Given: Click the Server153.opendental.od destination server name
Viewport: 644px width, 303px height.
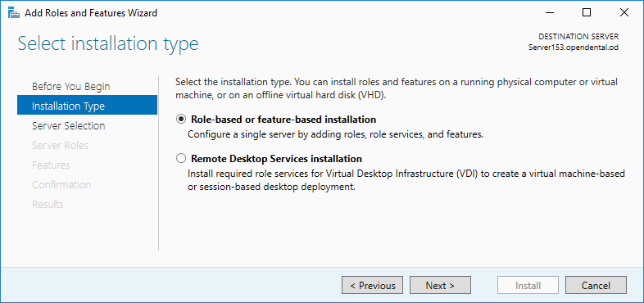Looking at the screenshot, I should (574, 47).
